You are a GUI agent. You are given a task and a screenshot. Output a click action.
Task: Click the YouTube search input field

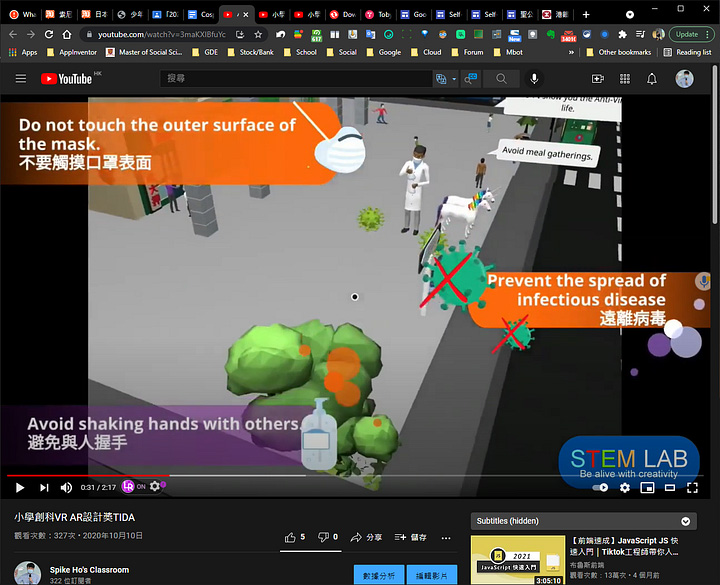(x=295, y=78)
